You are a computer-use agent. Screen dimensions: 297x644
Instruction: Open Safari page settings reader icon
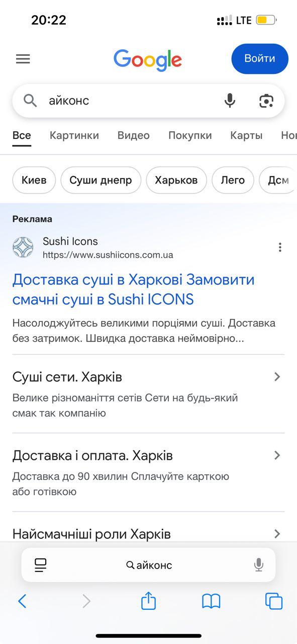[41, 565]
